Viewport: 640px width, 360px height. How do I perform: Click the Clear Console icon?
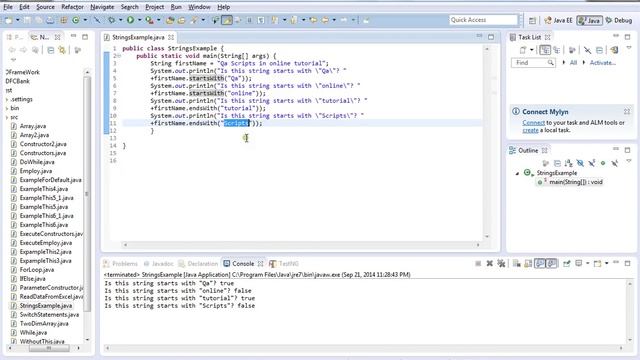click(516, 264)
